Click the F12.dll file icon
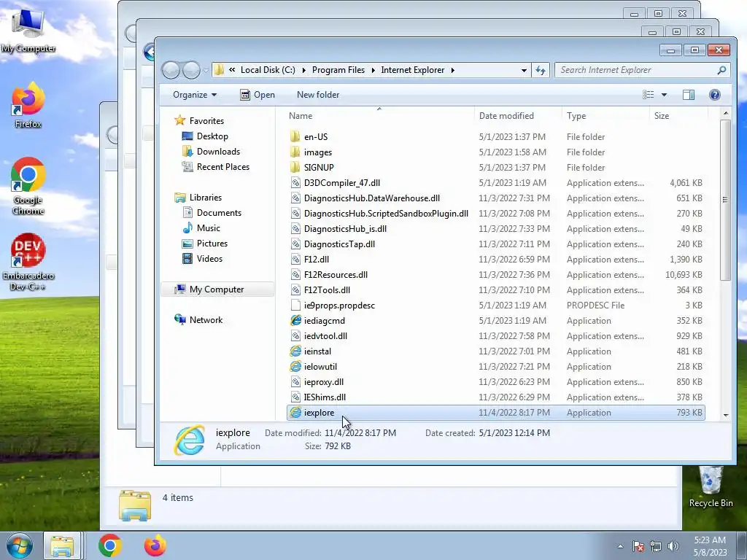The width and height of the screenshot is (747, 560). [295, 259]
